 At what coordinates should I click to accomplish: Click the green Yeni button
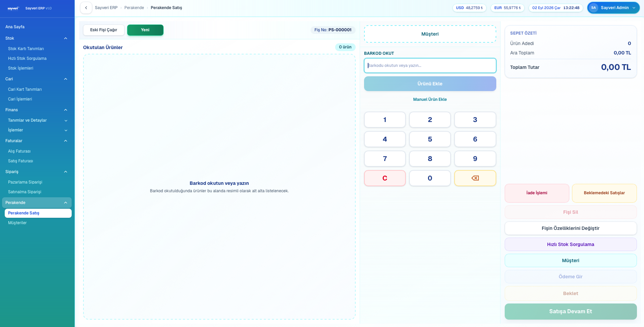(x=145, y=30)
